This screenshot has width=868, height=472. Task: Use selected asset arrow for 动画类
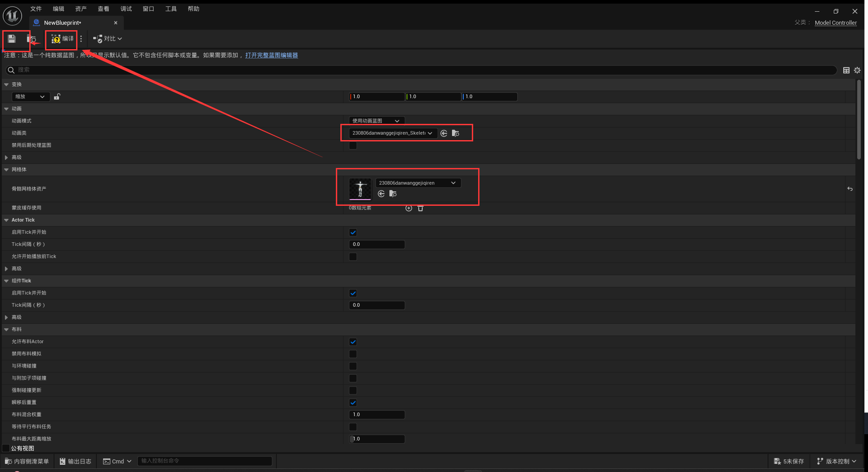[444, 133]
